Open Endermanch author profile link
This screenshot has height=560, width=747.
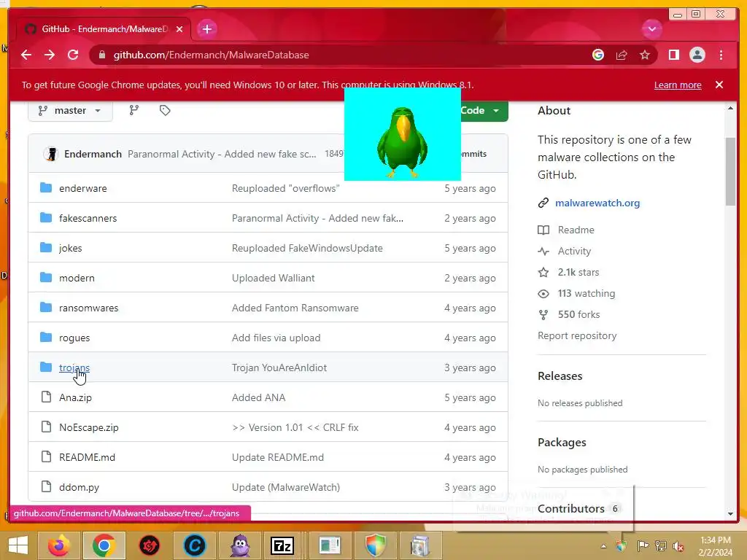click(93, 154)
